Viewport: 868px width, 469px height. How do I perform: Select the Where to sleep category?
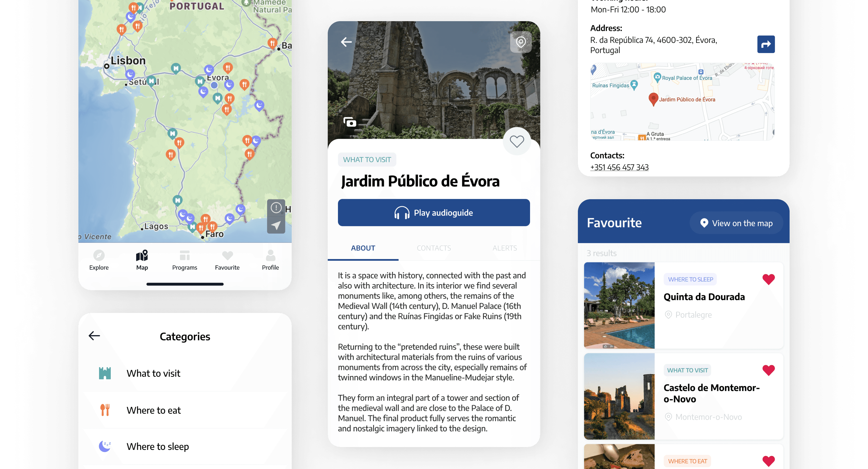tap(185, 447)
